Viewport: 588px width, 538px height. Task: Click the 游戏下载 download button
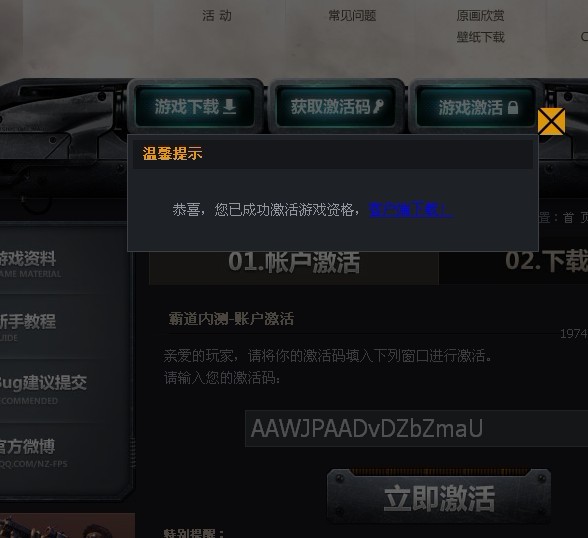(x=195, y=106)
